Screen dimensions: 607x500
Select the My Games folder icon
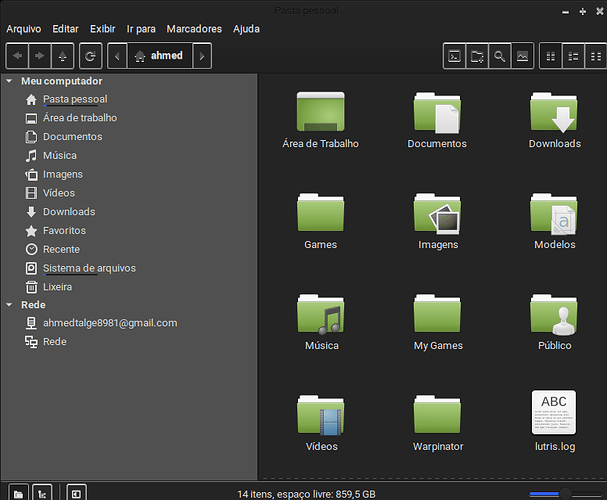437,314
